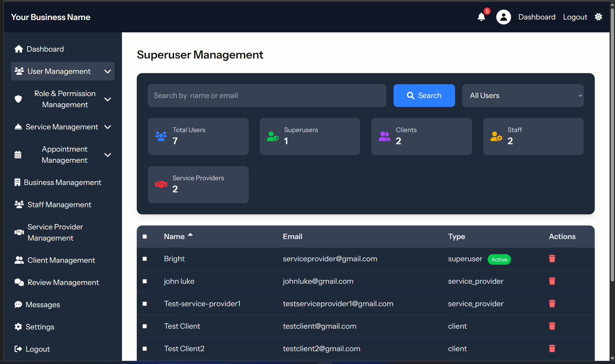Open the notifications bell icon
The width and height of the screenshot is (615, 364).
click(481, 17)
